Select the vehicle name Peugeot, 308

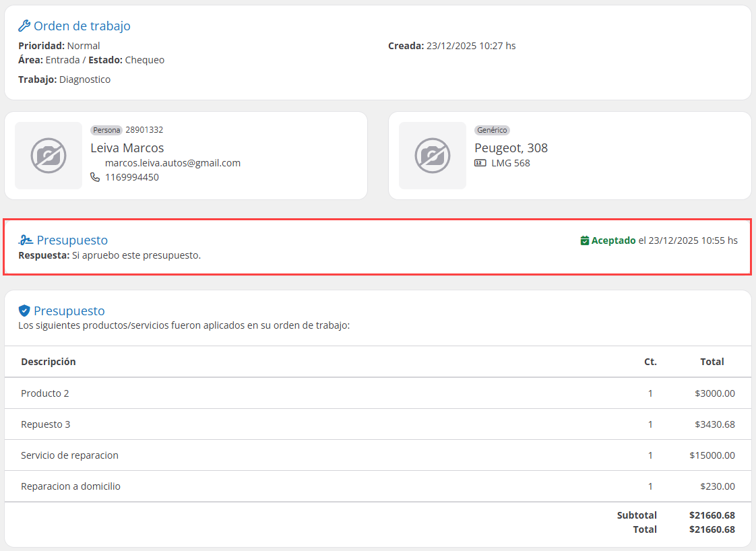[x=511, y=148]
